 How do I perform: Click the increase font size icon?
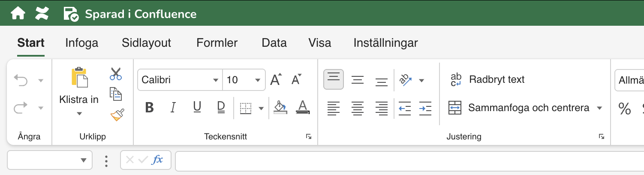click(276, 80)
